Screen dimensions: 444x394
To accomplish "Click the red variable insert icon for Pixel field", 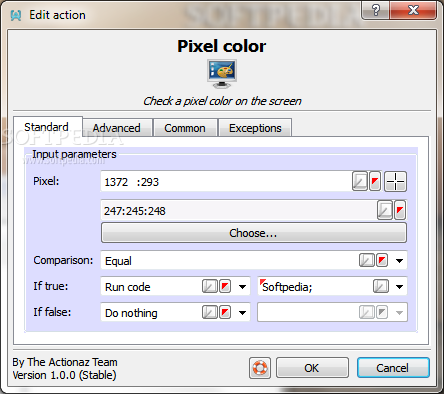I will point(375,181).
